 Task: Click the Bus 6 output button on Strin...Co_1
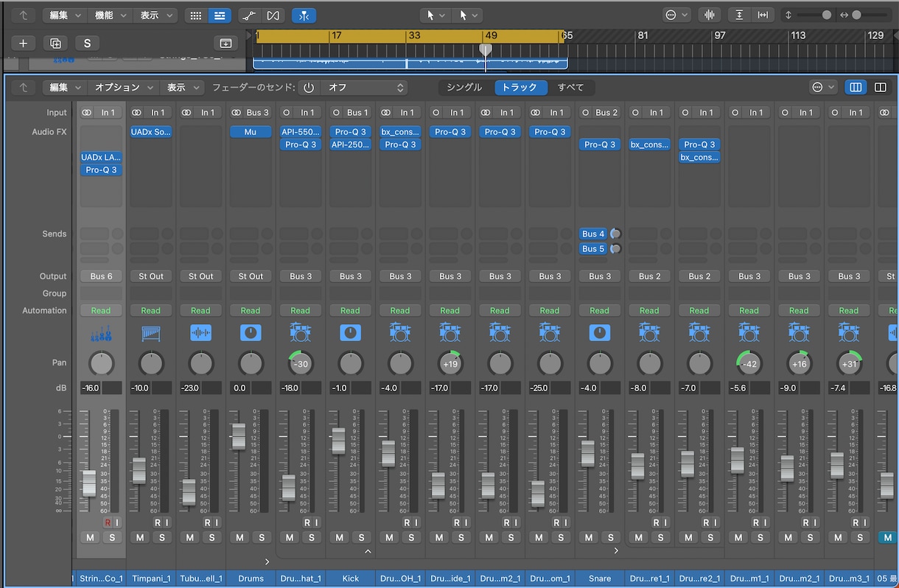click(101, 276)
